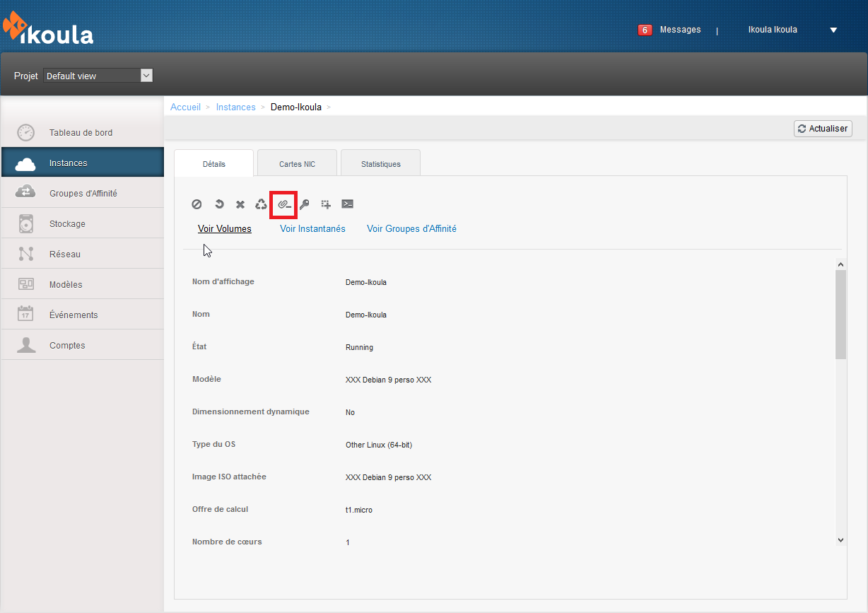Open the Projet Default view dropdown
Screen dimensions: 868x613
pos(98,76)
